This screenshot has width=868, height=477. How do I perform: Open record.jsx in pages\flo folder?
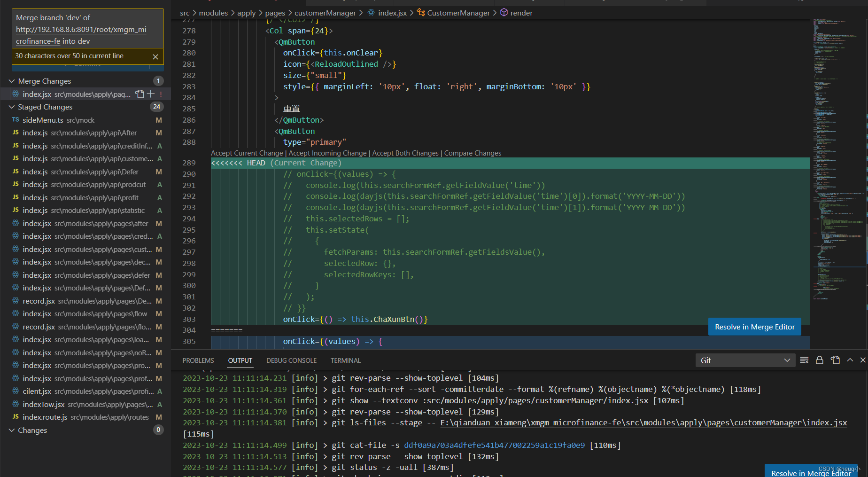[85, 327]
